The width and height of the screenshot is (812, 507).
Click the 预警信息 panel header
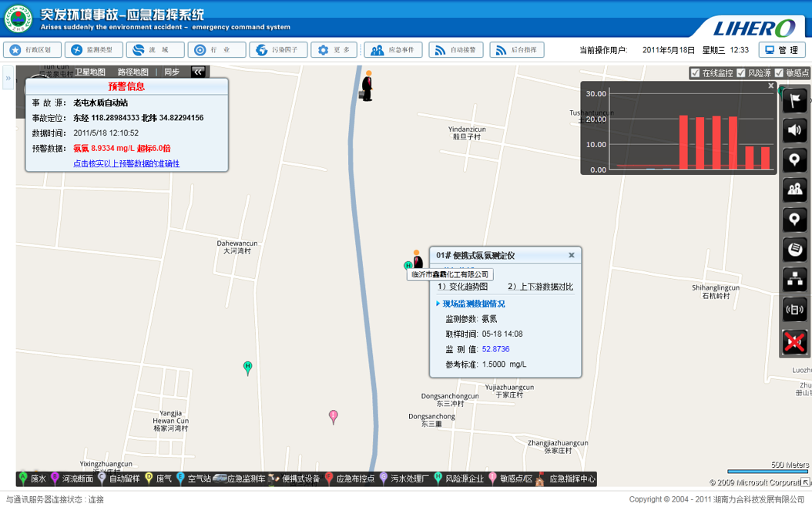pos(127,86)
